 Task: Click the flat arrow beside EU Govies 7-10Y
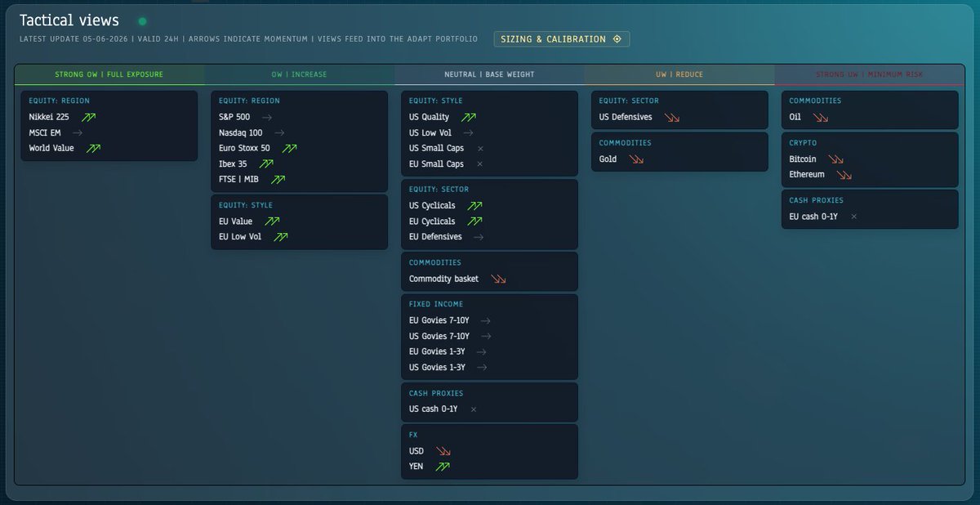click(486, 320)
